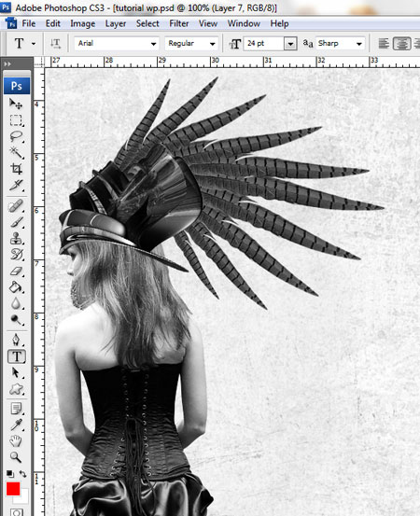The height and width of the screenshot is (516, 420).
Task: Select the Zoom magnifier tool
Action: [16, 457]
